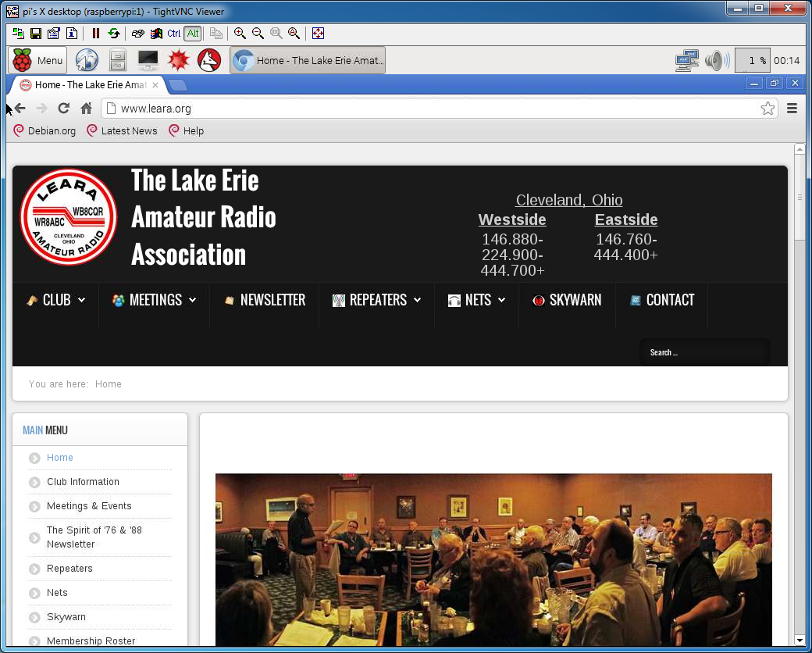Click the LEARA circular logo
The height and width of the screenshot is (653, 812).
pyautogui.click(x=69, y=217)
